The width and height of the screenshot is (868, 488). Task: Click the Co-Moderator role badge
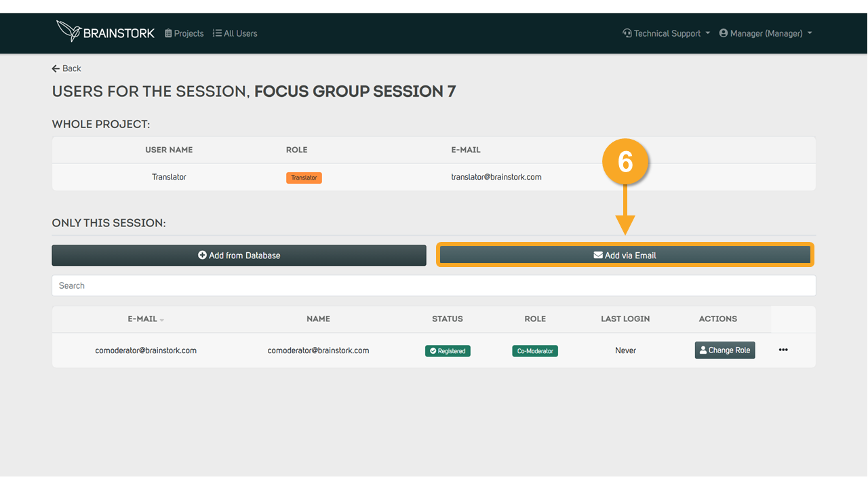pos(535,351)
